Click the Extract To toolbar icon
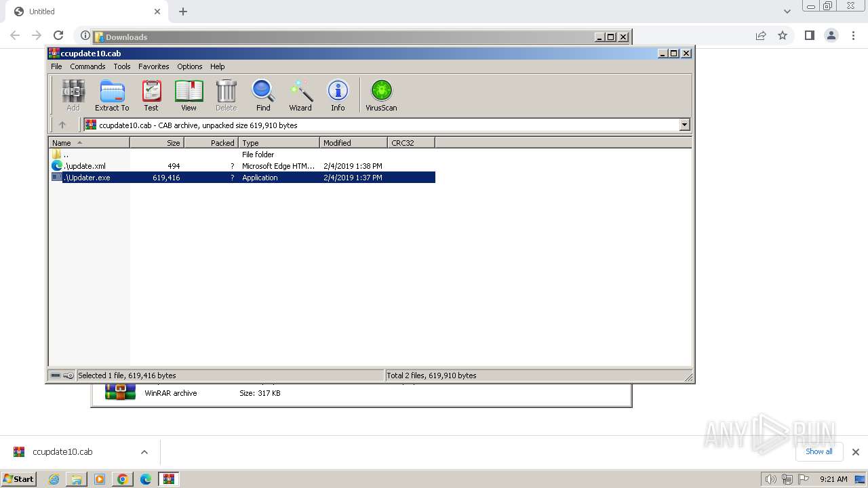Screen dimensions: 868x488 [112, 95]
